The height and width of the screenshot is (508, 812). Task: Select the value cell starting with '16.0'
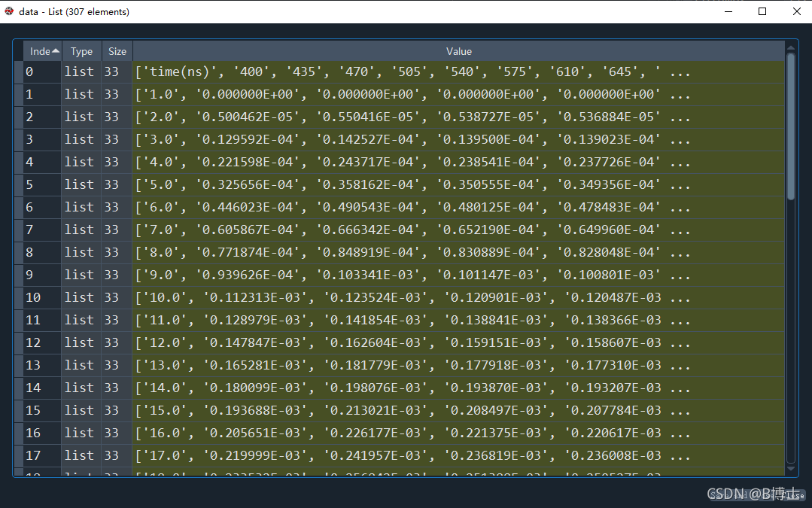tap(459, 433)
